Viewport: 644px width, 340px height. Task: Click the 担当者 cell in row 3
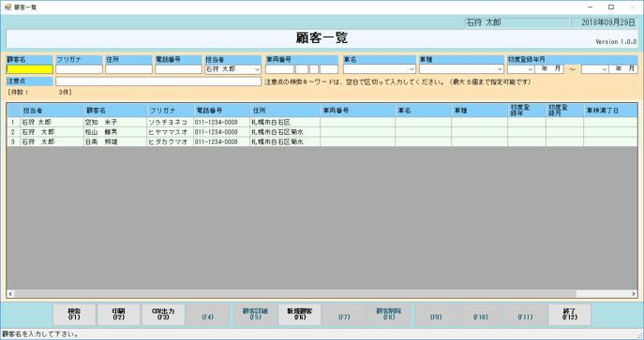click(x=52, y=142)
